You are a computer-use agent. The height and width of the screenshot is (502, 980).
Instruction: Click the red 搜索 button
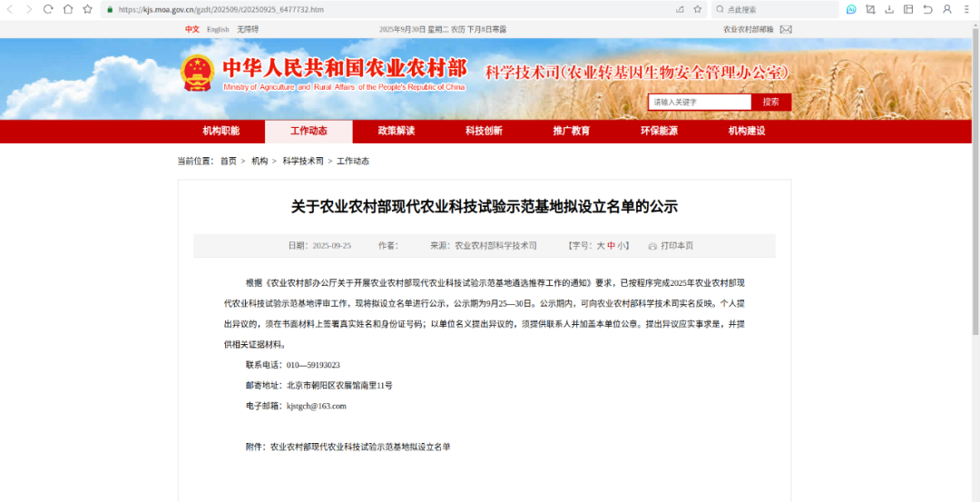pos(771,102)
